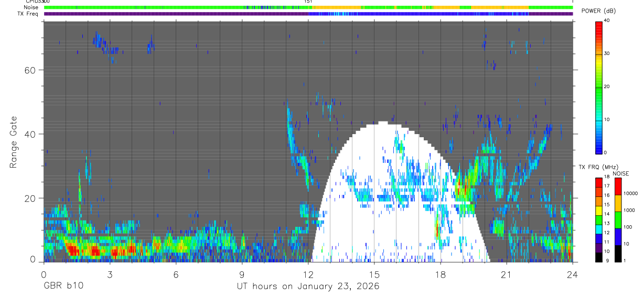Click the black 9–10 MHz block in the TX FRQ legend

599,258
